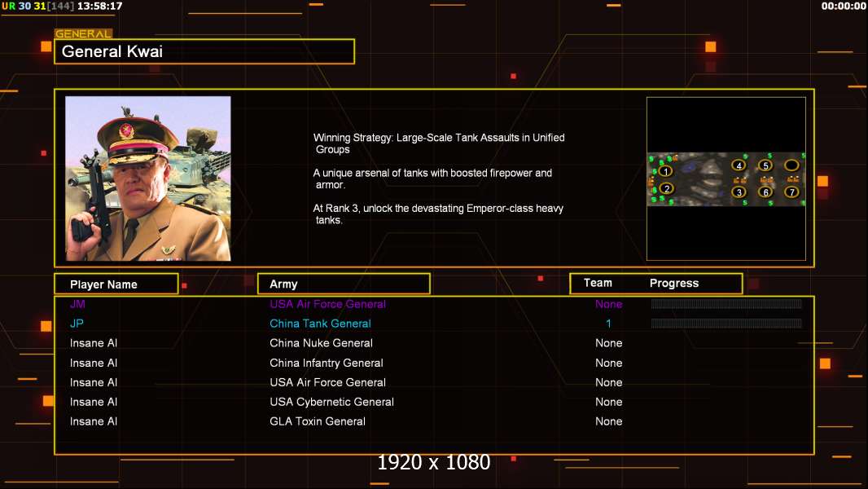The height and width of the screenshot is (489, 868).
Task: Click JM's team value 'None'
Action: (609, 304)
